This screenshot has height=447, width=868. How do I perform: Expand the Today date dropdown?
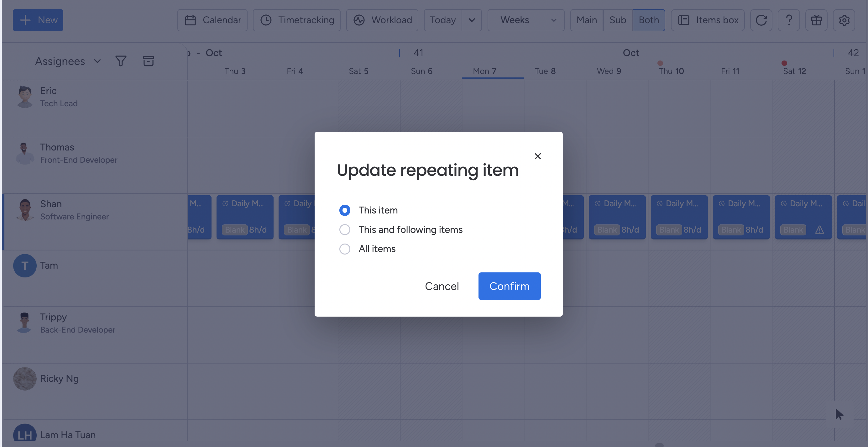(x=471, y=20)
